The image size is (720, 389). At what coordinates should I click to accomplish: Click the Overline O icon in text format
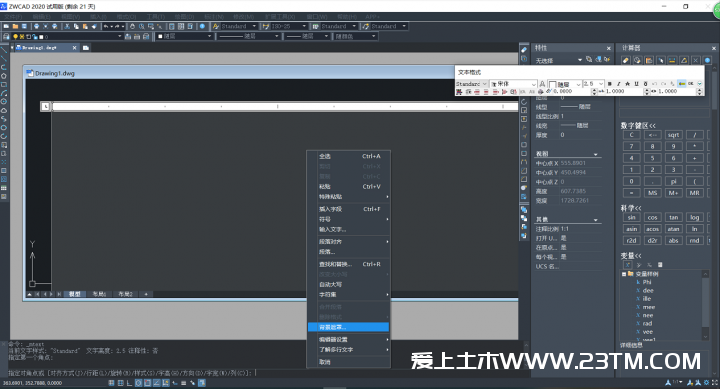(x=646, y=84)
